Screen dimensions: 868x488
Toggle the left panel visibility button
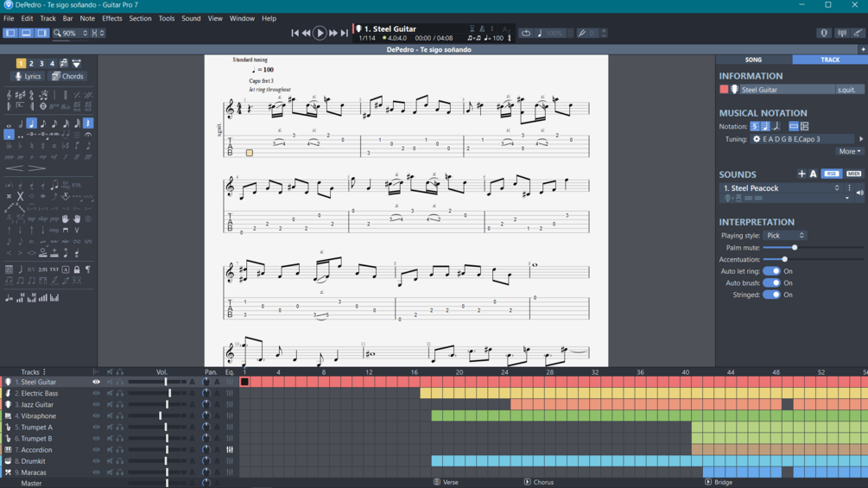(10, 33)
